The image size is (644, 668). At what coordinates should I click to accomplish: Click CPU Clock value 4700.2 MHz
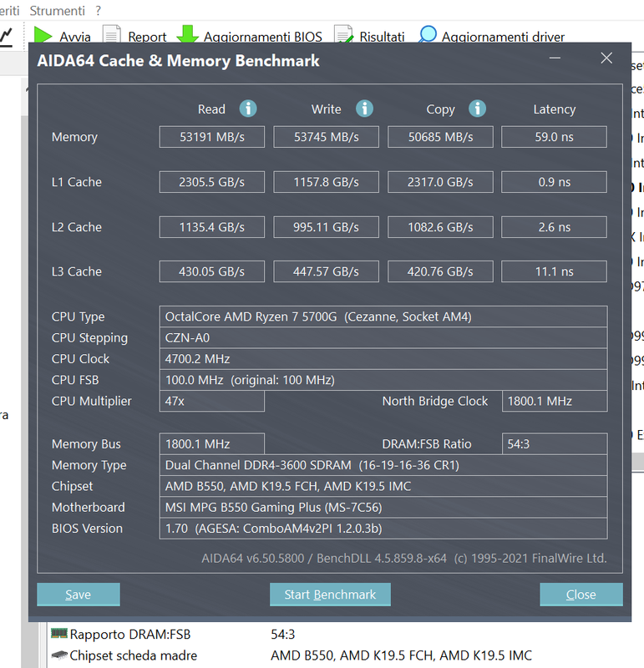pos(383,359)
